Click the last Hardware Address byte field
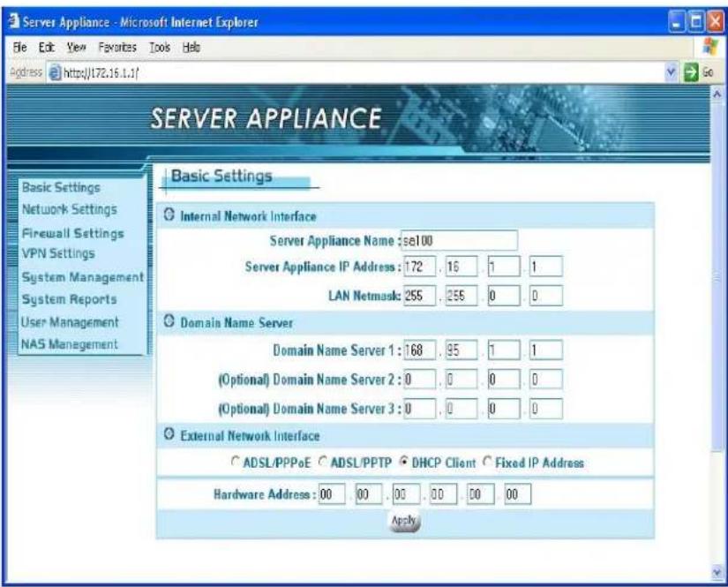728x587 pixels. point(518,493)
